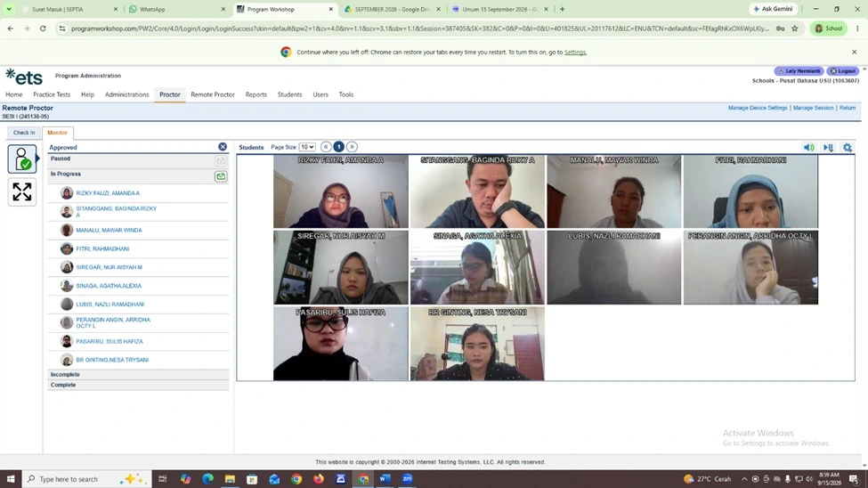Select RIZKY FAUZI, AMANDA A in list
Viewport: 868px width, 488px height.
coord(108,193)
